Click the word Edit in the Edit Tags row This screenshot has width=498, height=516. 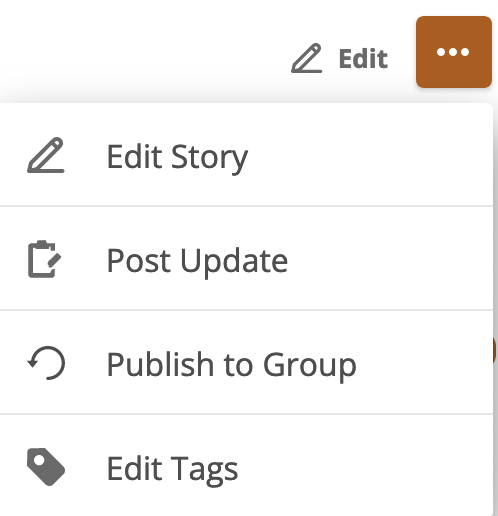[x=135, y=468]
